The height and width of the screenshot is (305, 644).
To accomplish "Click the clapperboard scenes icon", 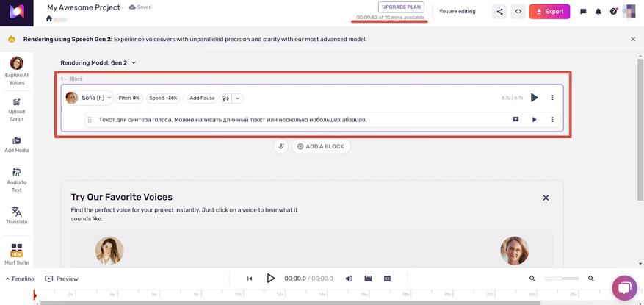I will pyautogui.click(x=368, y=279).
